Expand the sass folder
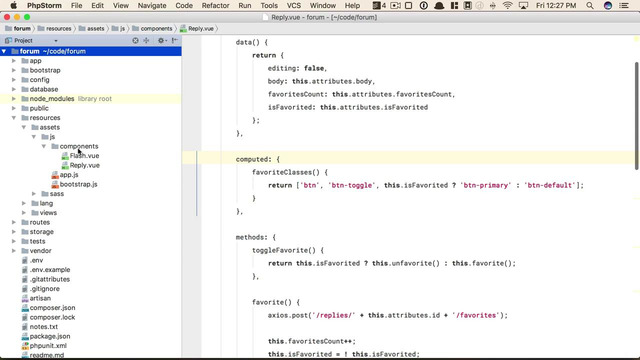Screen dimensions: 640x360 (x=34, y=193)
